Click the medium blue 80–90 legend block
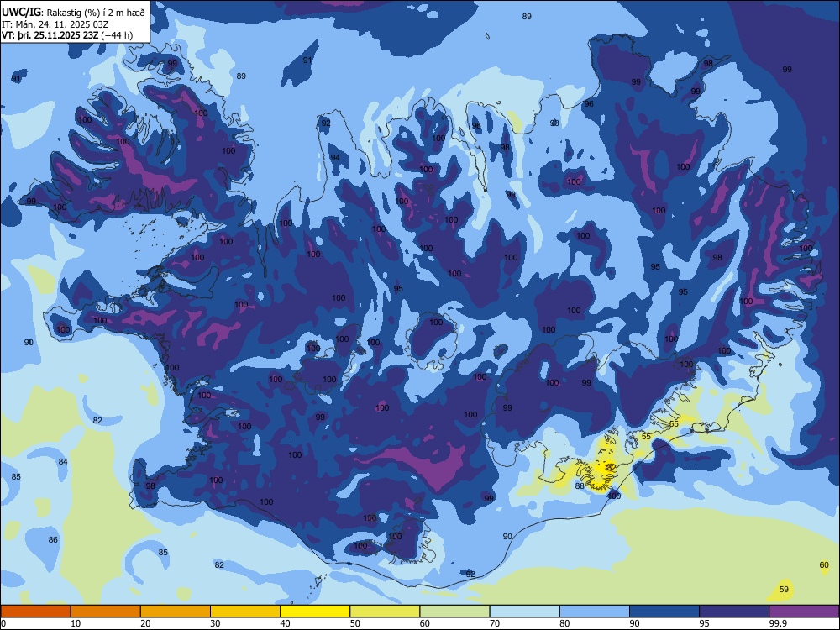The width and height of the screenshot is (840, 630). [595, 612]
